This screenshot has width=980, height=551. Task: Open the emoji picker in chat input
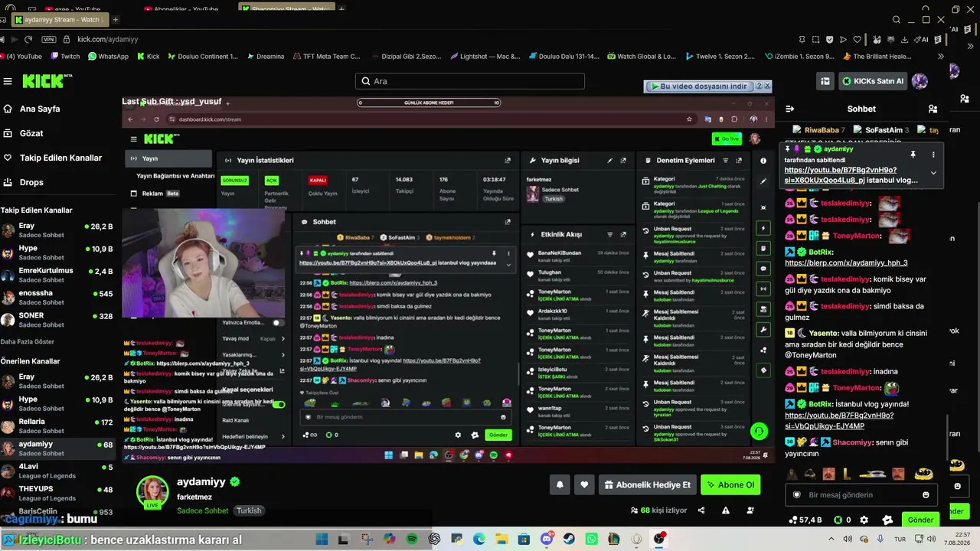click(926, 495)
